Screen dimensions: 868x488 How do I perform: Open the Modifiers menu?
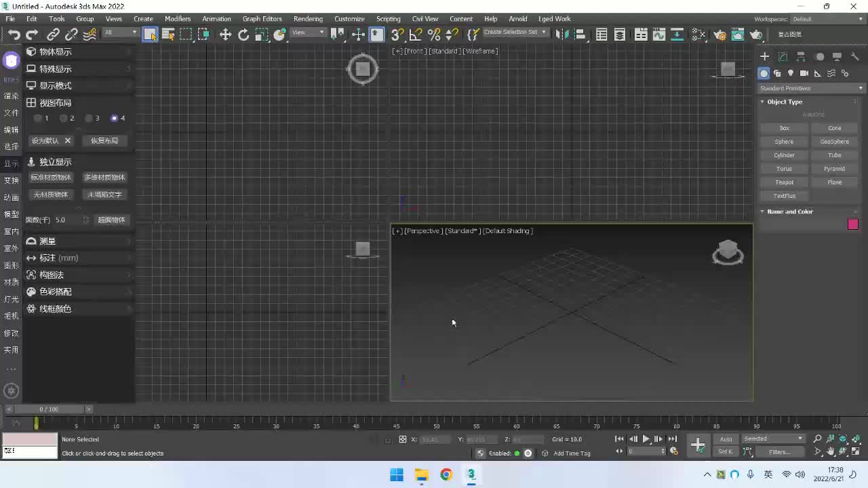(x=178, y=19)
